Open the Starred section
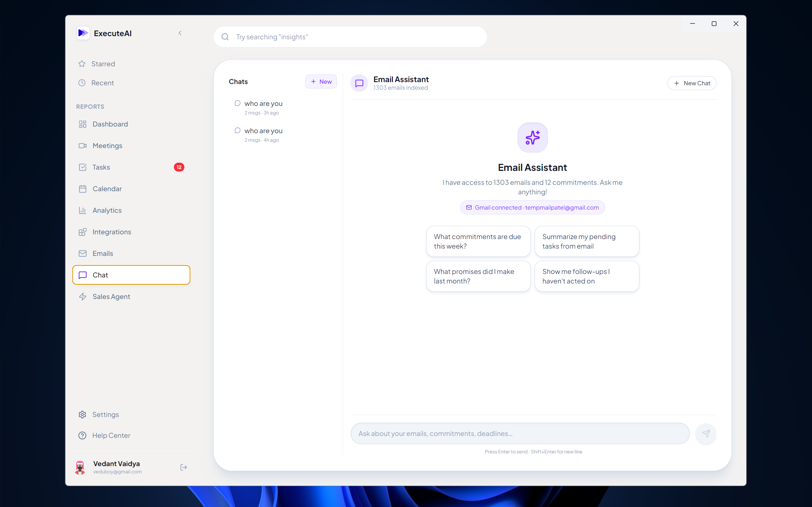Viewport: 812px width, 507px height. 103,64
